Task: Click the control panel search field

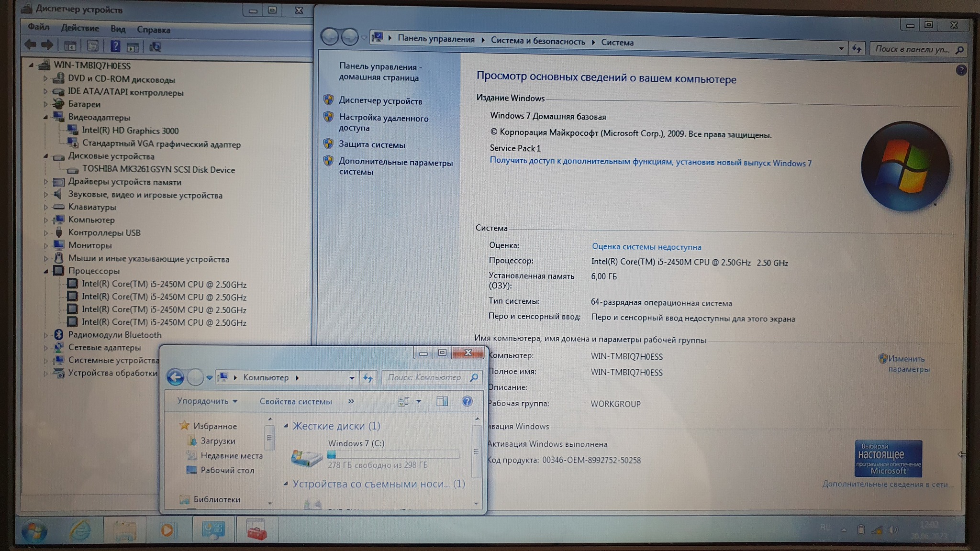Action: coord(912,49)
